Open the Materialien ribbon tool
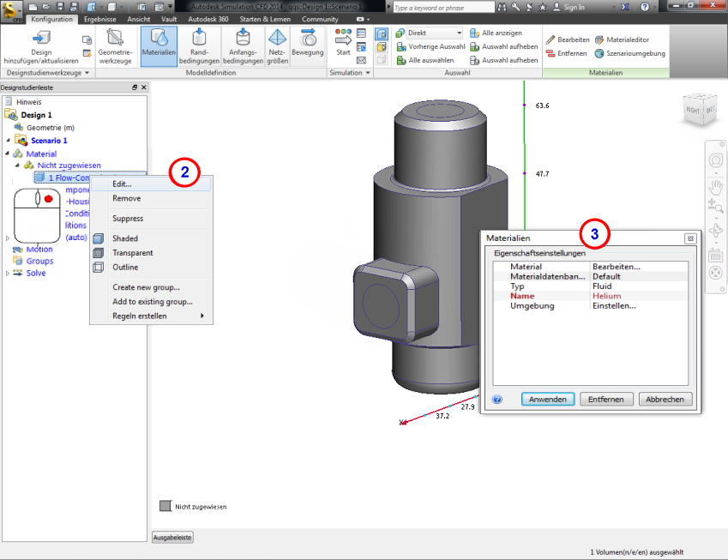 [x=159, y=46]
